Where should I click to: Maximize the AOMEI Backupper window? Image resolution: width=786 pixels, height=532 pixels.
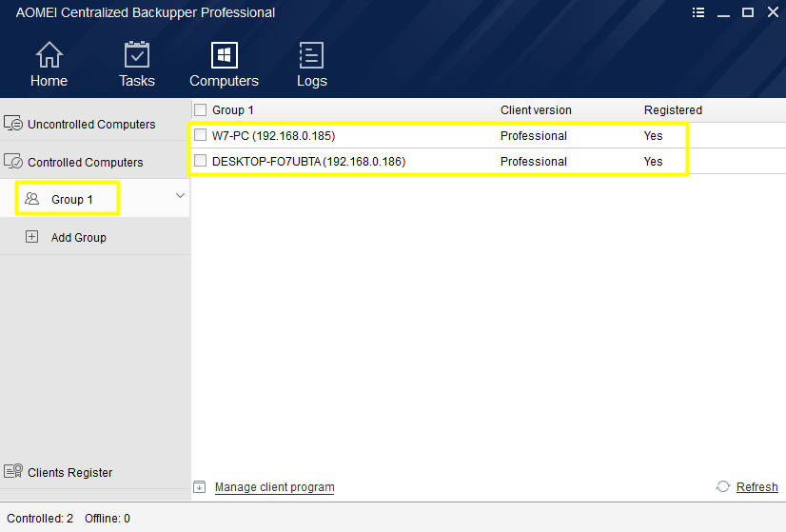[748, 12]
